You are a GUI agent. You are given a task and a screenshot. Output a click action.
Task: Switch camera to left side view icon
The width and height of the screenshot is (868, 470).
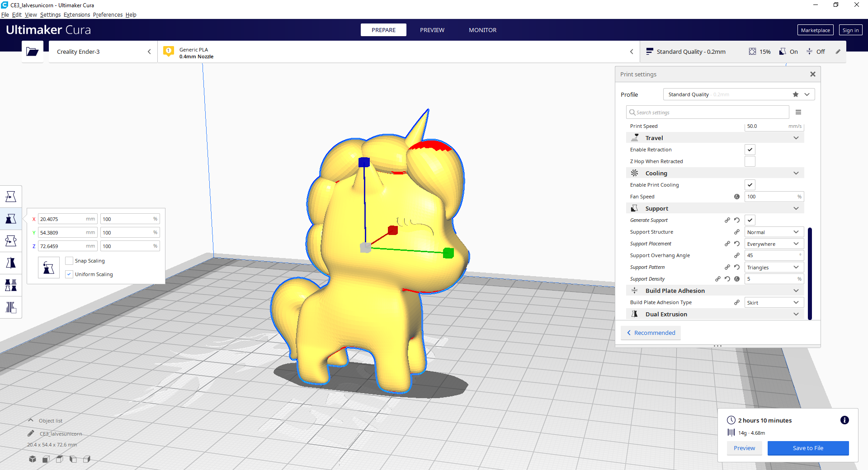[x=73, y=459]
